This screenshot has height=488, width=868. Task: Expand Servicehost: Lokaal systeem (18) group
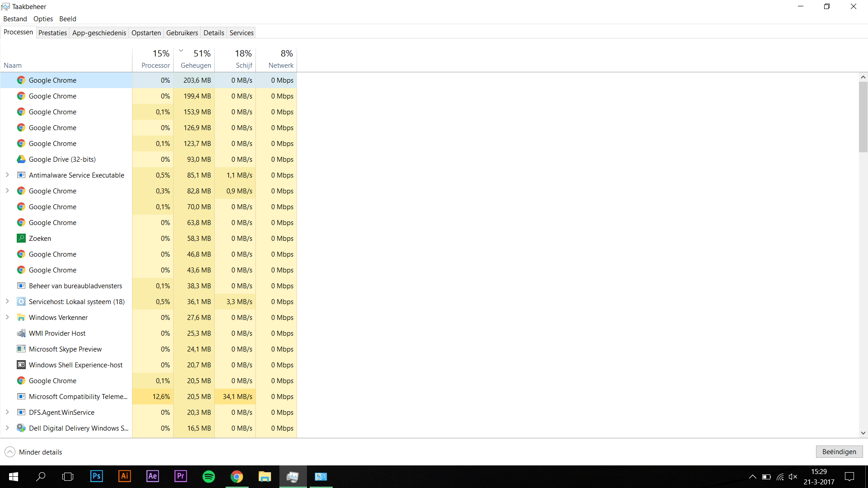tap(7, 301)
